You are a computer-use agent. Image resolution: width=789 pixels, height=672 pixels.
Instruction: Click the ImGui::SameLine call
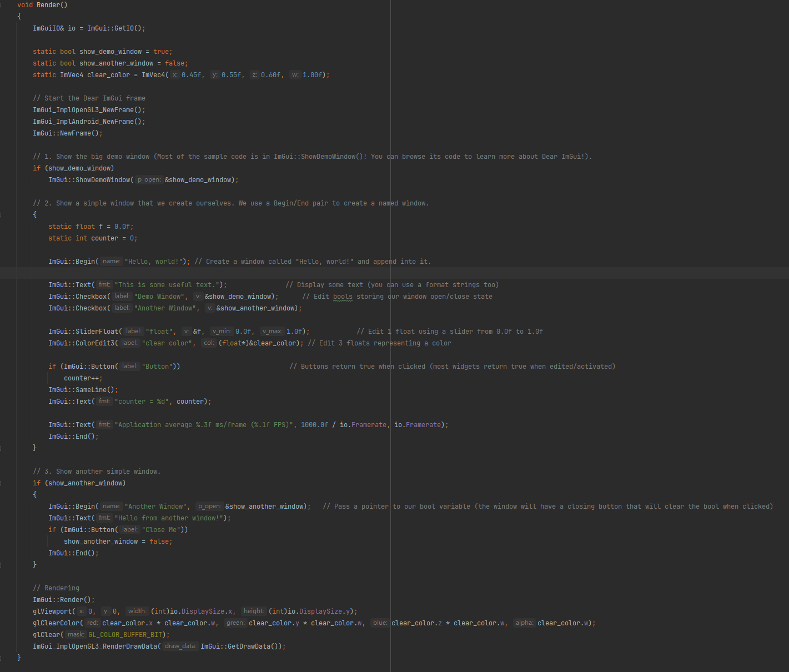(83, 390)
